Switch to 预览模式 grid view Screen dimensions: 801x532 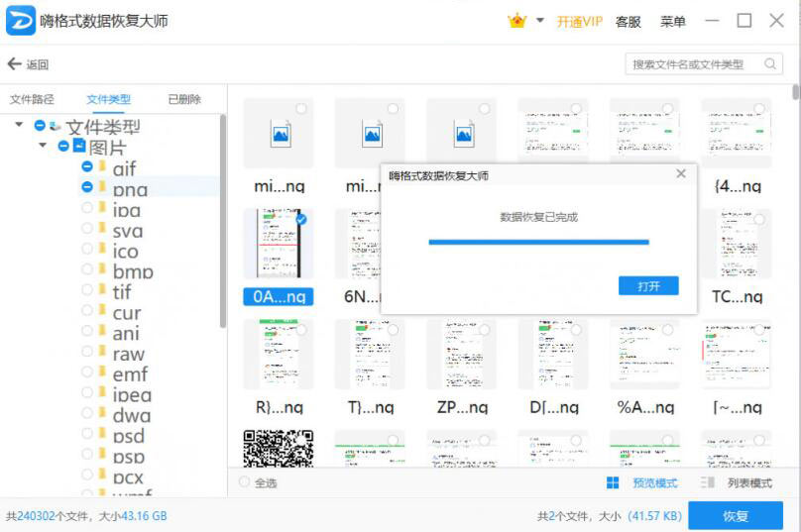(642, 482)
